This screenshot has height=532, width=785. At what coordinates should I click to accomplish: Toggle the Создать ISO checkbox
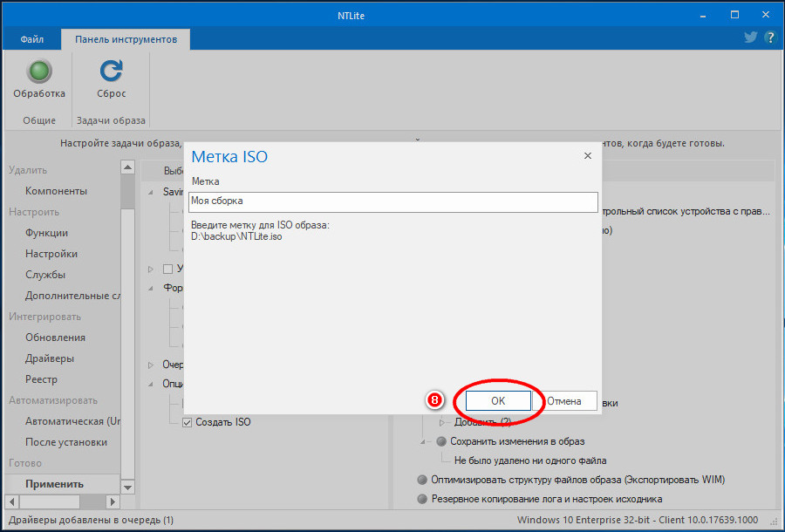click(x=187, y=422)
